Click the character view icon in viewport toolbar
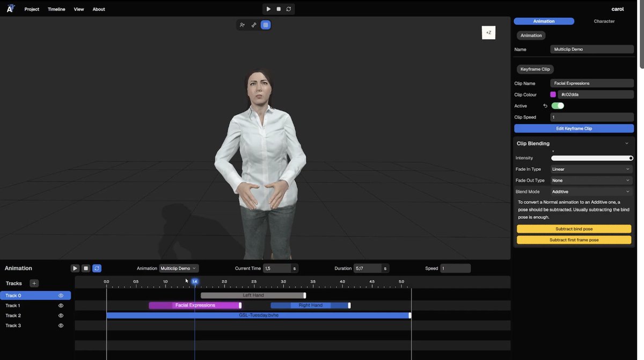This screenshot has height=360, width=644. [243, 25]
